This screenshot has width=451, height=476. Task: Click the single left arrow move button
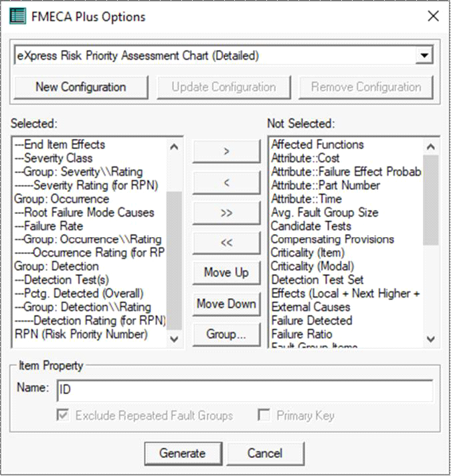226,183
